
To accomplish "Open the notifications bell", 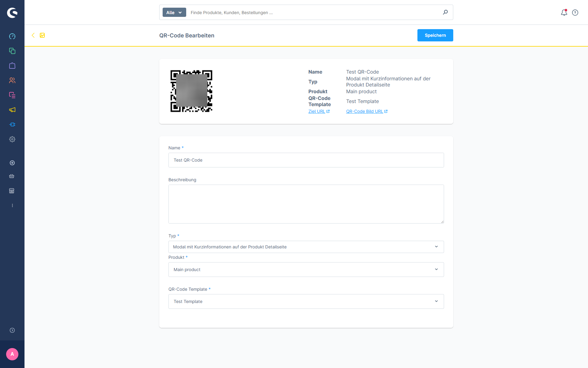I will [564, 13].
